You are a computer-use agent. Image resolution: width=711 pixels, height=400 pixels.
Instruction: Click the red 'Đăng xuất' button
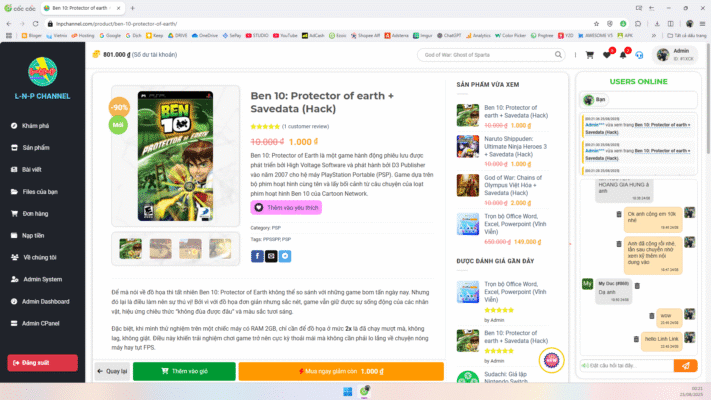click(43, 363)
